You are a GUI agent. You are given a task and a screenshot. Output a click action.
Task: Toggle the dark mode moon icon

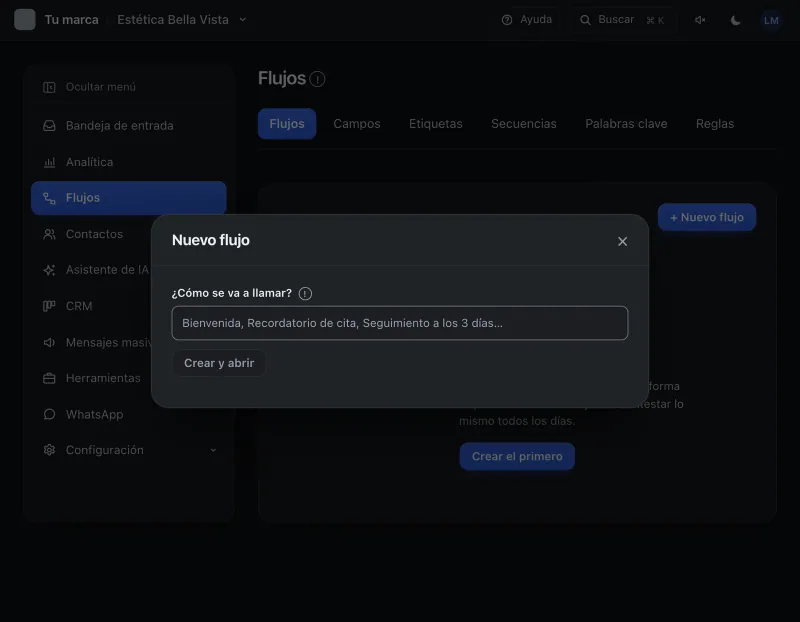click(735, 20)
